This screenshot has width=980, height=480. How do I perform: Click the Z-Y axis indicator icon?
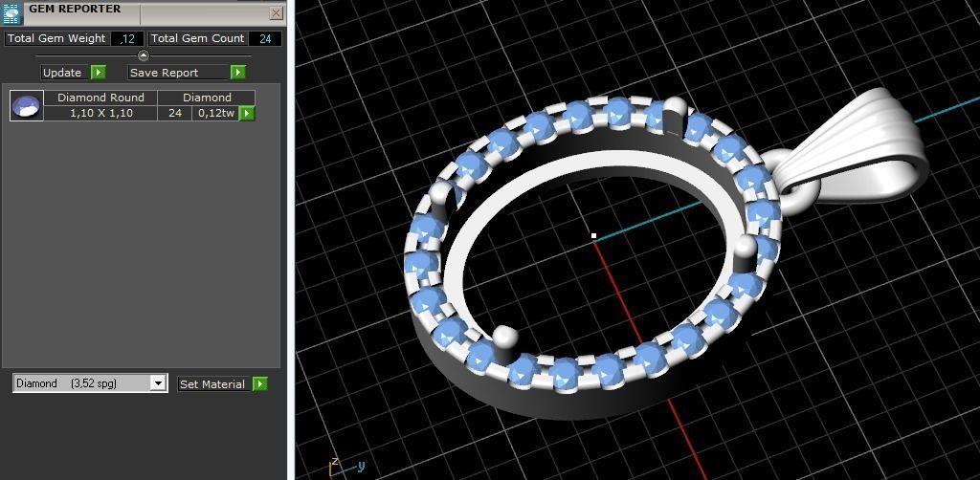click(345, 466)
